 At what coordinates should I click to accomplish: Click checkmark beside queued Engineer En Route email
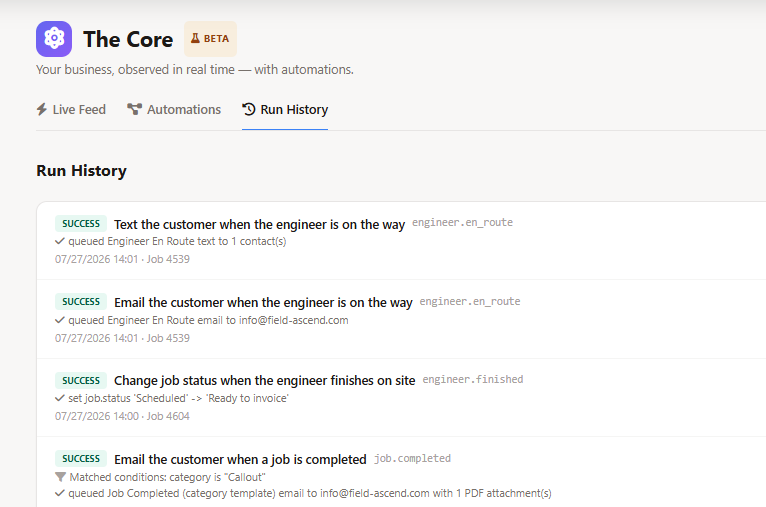60,320
